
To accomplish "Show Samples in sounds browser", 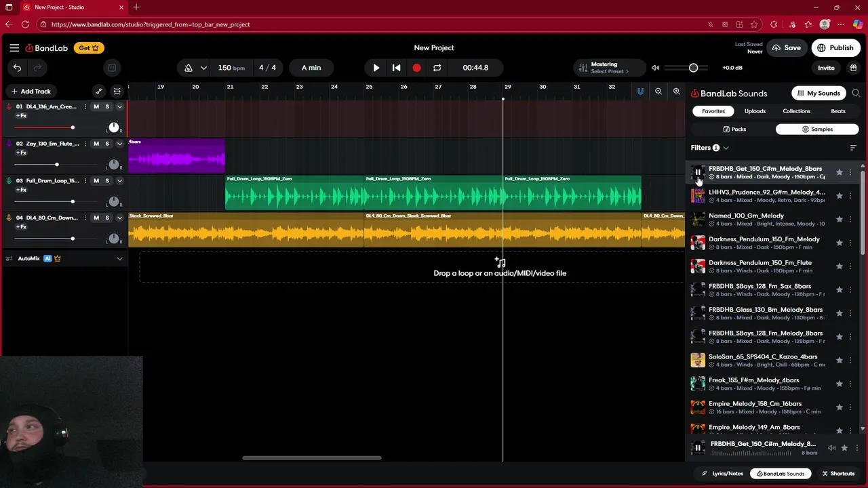I will pos(817,129).
